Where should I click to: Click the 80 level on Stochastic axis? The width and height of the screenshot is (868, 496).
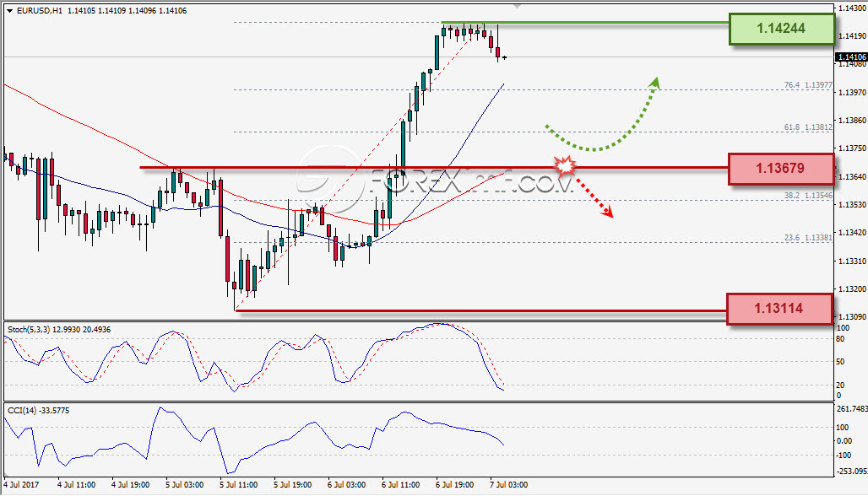840,339
